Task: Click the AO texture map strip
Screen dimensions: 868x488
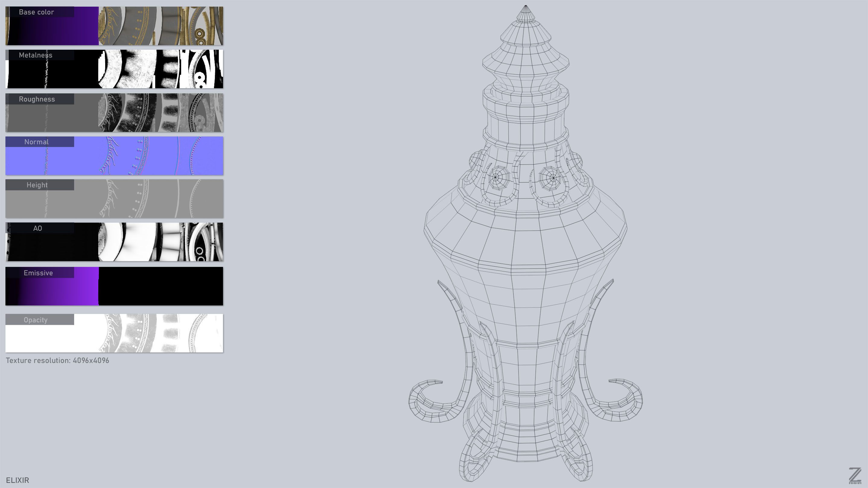Action: click(x=114, y=242)
